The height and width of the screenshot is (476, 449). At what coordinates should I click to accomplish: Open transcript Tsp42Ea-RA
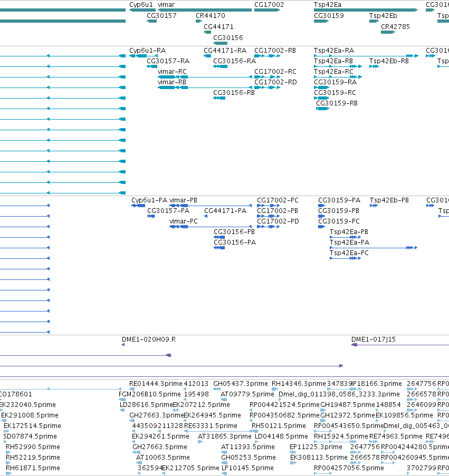pos(334,51)
